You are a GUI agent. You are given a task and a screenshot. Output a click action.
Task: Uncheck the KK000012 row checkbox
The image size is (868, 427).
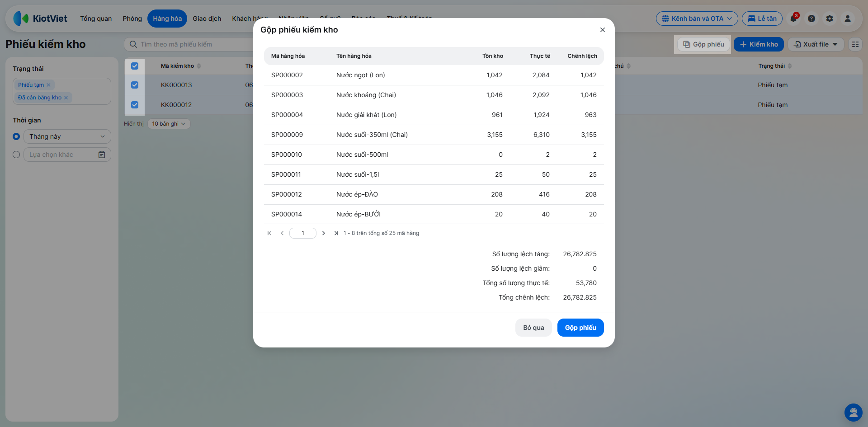pyautogui.click(x=135, y=105)
